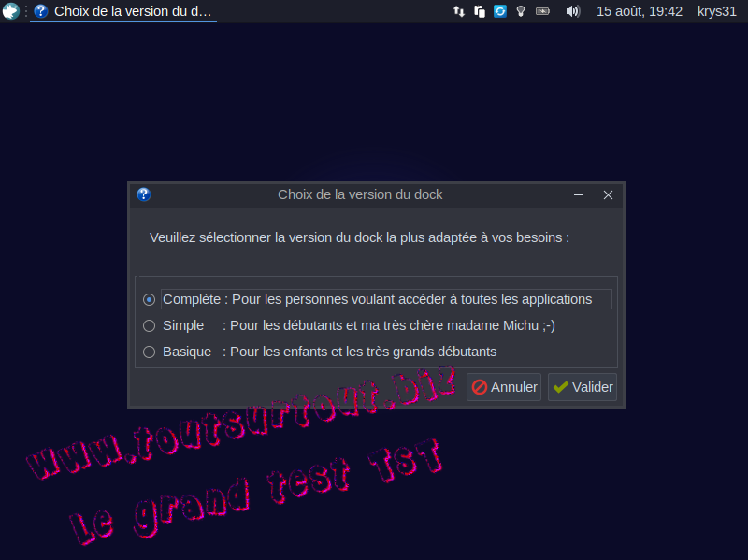Close the Choix de la version du dock dialog

tap(608, 194)
